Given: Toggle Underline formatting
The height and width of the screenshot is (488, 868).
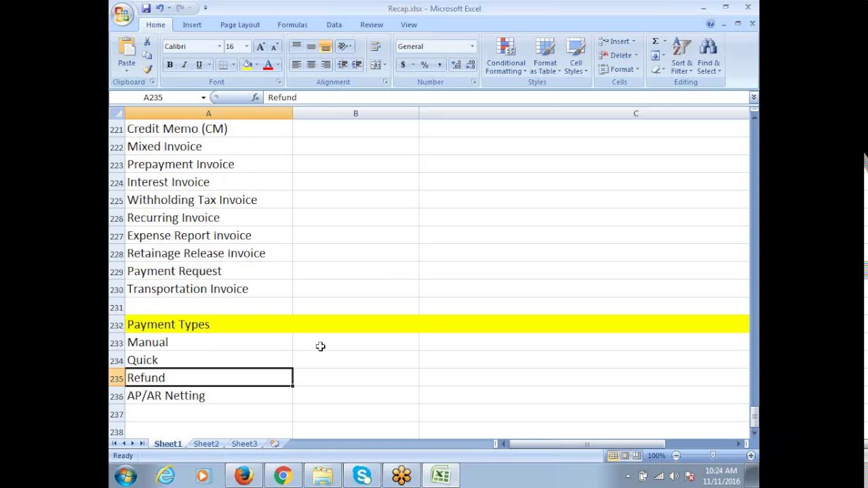Looking at the screenshot, I should tap(199, 65).
